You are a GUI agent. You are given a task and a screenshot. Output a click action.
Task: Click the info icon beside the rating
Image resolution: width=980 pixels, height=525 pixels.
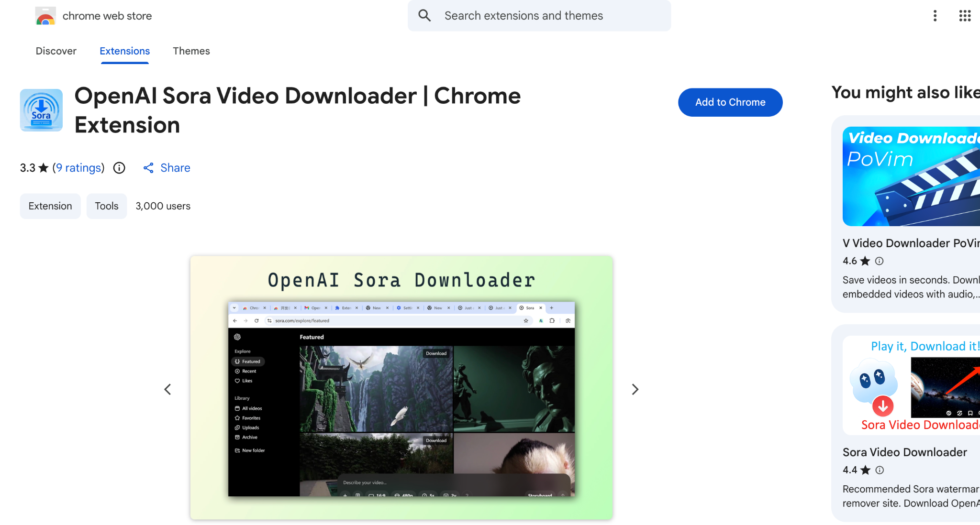click(119, 168)
